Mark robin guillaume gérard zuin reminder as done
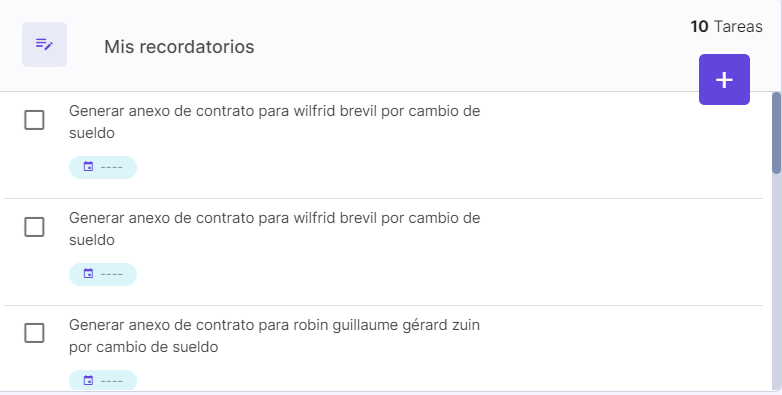The image size is (782, 395). click(34, 333)
